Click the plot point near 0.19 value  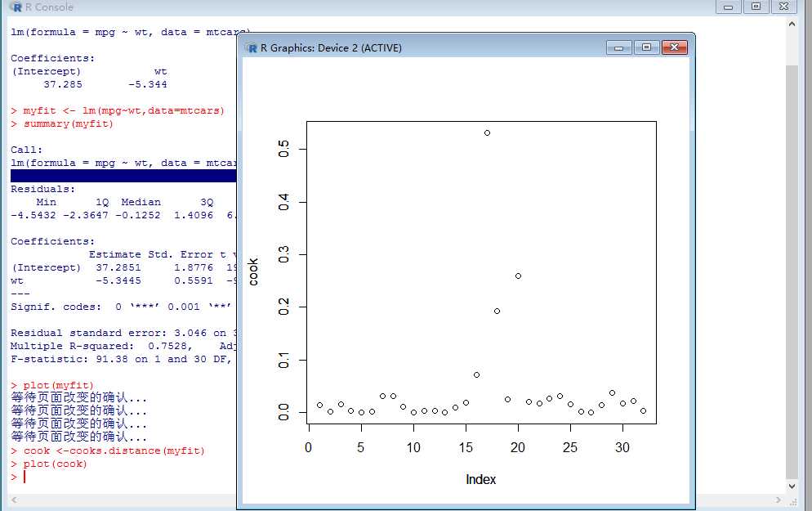point(497,311)
